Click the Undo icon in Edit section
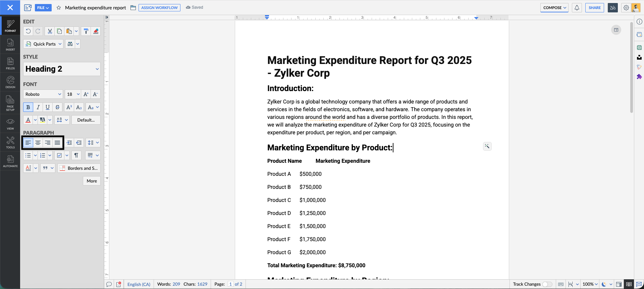 click(28, 31)
